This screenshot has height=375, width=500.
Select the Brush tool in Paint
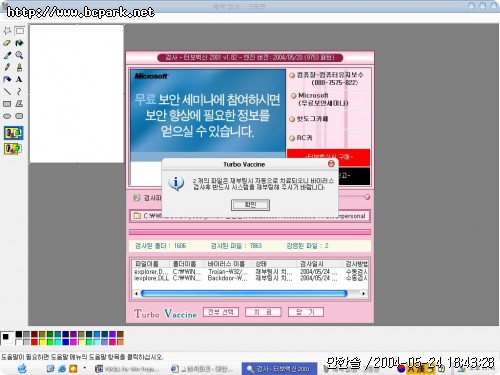click(x=20, y=67)
